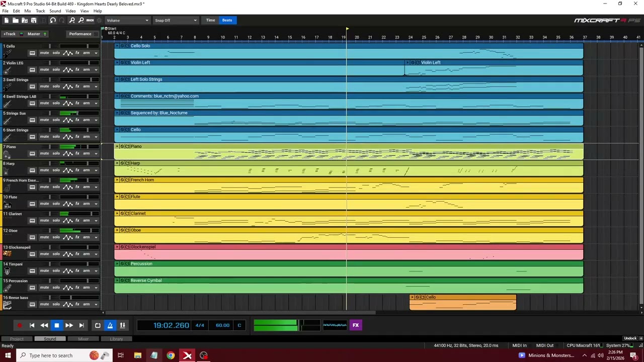Open the keyboard icon on Cello track

pyautogui.click(x=32, y=53)
